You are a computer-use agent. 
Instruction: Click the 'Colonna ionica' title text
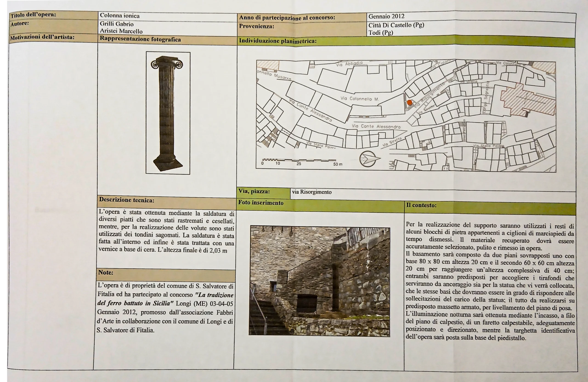tap(120, 16)
